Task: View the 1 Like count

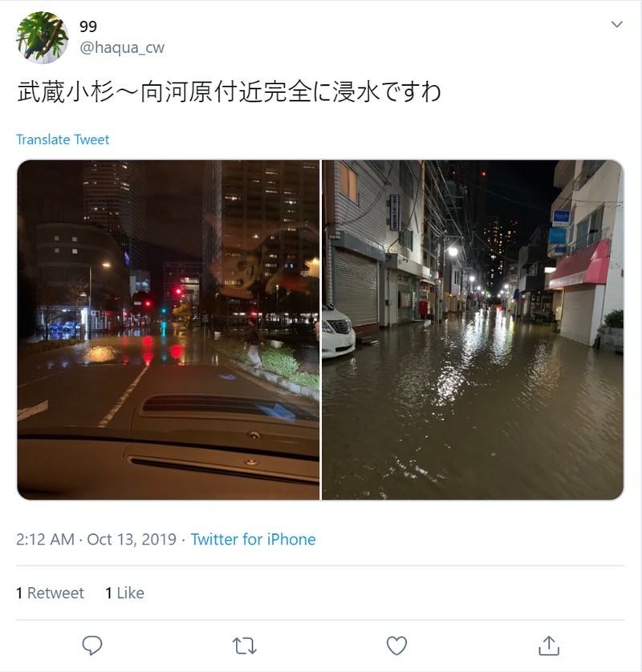Action: 125,593
